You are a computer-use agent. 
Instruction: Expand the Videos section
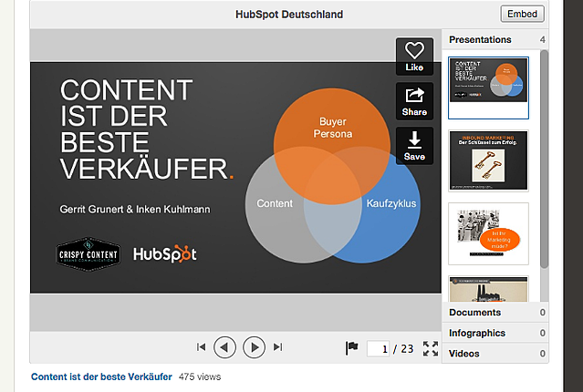point(495,354)
